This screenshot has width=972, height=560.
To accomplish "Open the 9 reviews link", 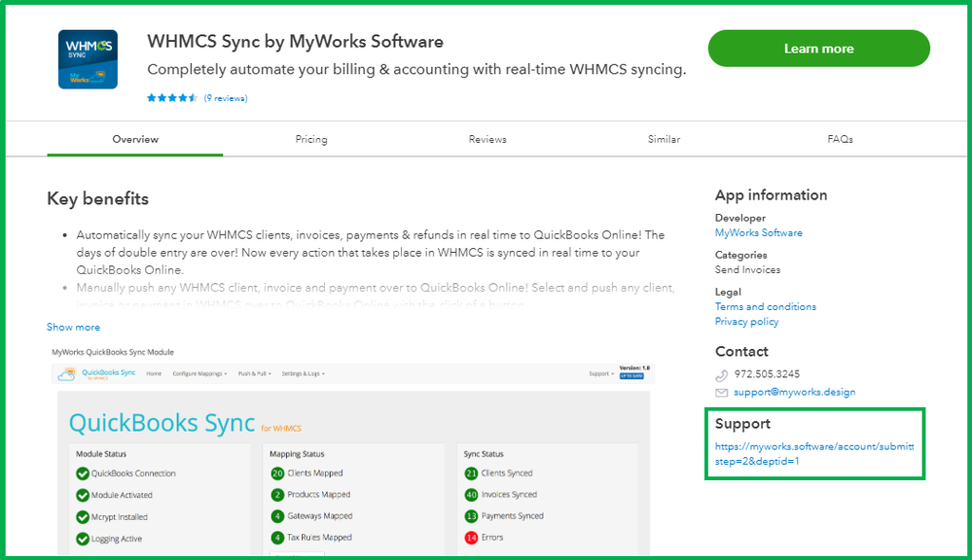I will point(226,98).
